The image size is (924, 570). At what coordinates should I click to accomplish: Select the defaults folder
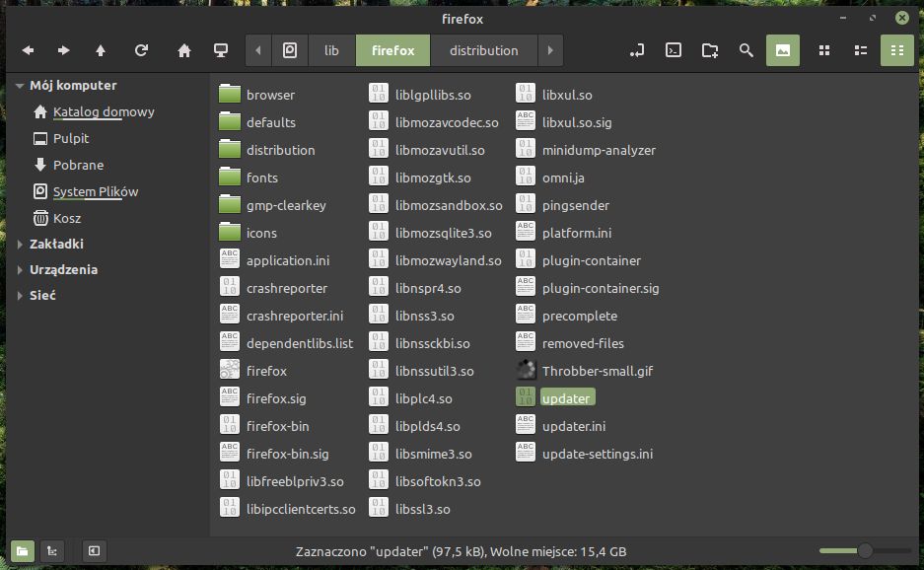click(x=257, y=122)
